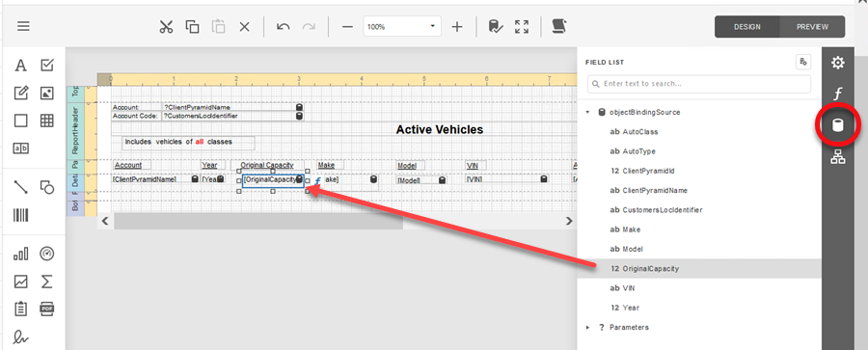
Task: Click the Copy icon in toolbar
Action: pos(192,27)
